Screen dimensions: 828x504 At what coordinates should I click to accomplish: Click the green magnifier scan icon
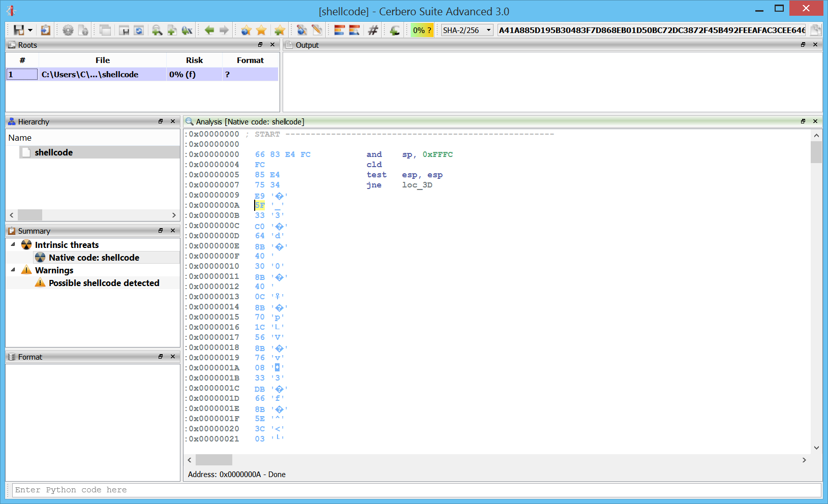tap(157, 30)
